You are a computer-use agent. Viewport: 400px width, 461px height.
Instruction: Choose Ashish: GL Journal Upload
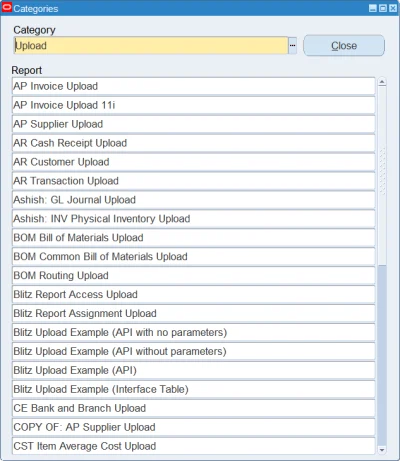pyautogui.click(x=194, y=200)
